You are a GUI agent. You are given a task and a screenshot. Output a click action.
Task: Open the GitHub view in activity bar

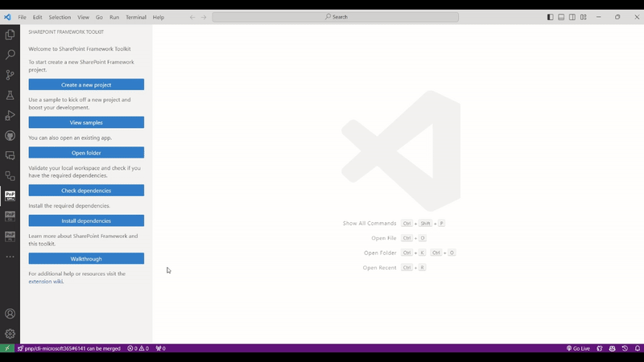10,135
